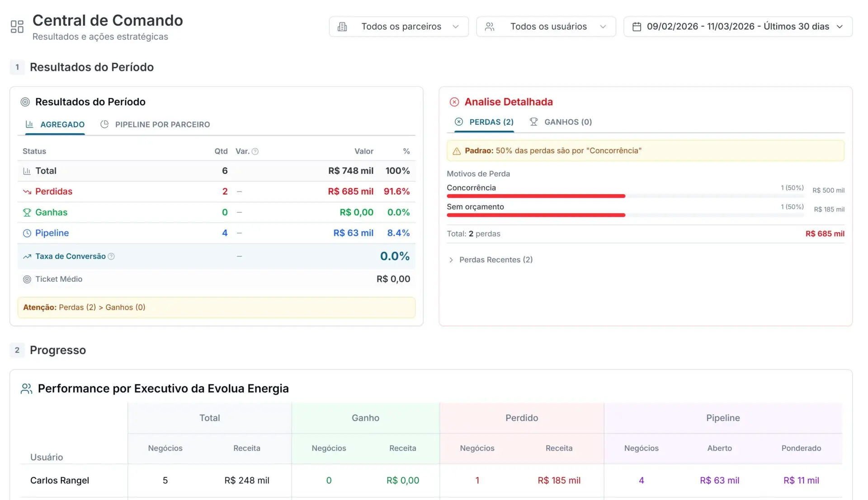Click the building icon in partners filter
This screenshot has height=500, width=868.
[x=343, y=27]
